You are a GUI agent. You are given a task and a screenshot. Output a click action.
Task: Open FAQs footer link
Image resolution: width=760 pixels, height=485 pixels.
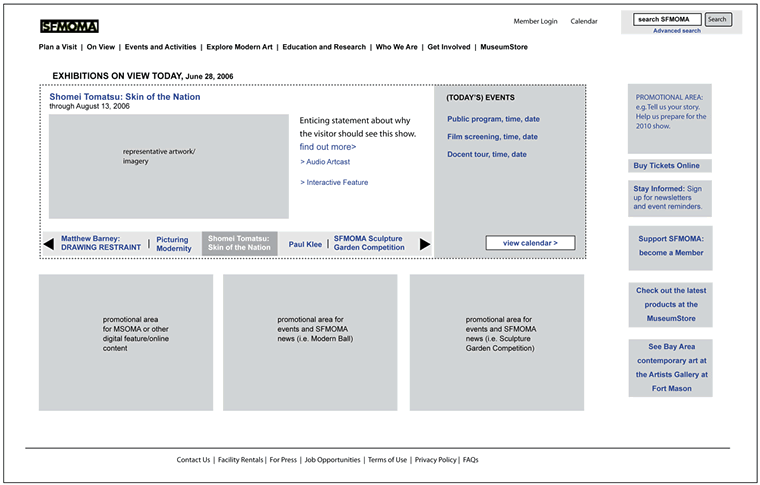tap(471, 460)
